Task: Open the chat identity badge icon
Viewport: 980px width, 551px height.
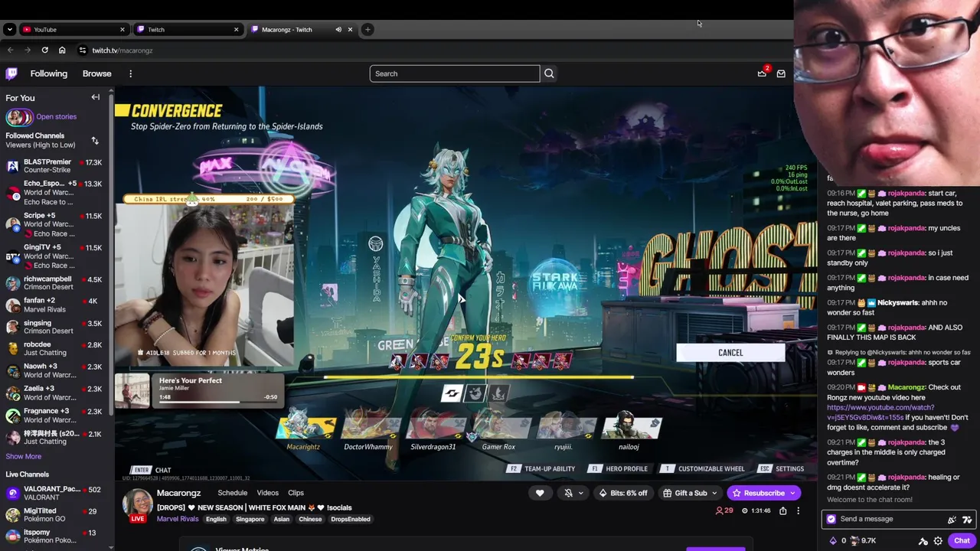Action: [x=831, y=519]
